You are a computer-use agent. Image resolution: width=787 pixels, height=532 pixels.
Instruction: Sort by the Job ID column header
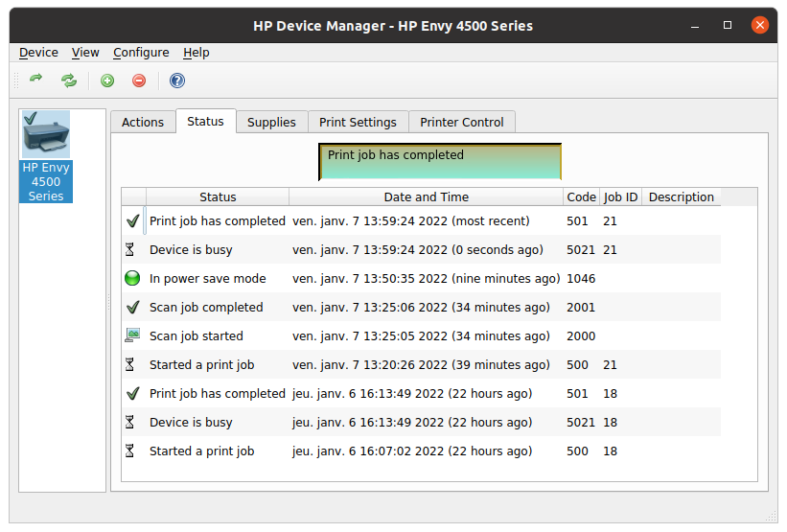click(620, 197)
